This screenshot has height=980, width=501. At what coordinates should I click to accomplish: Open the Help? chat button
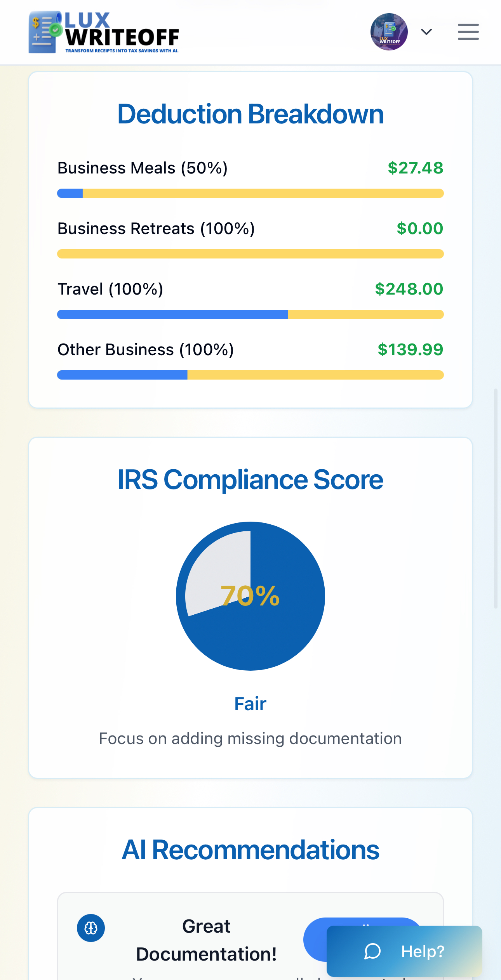404,951
